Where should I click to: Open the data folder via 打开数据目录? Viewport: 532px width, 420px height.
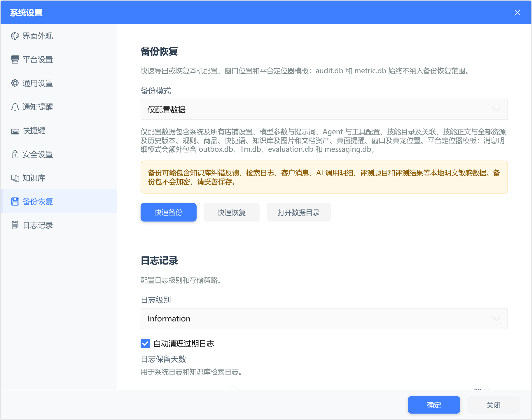click(x=299, y=212)
